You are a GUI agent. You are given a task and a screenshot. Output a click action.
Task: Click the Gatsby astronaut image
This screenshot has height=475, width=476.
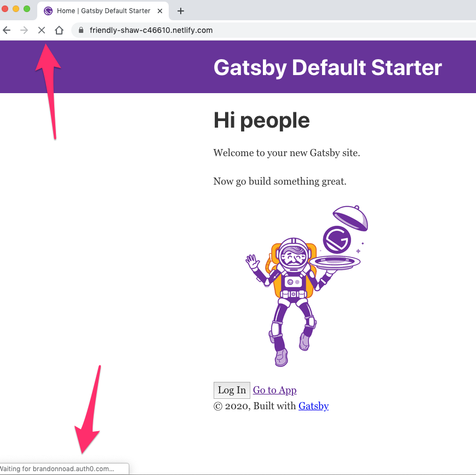click(306, 286)
